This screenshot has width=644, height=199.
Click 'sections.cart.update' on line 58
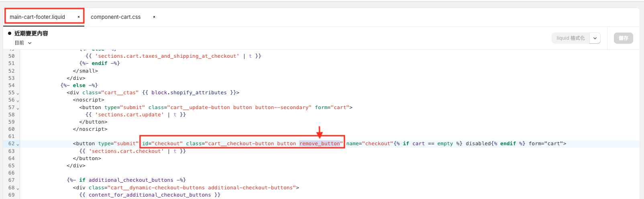tap(129, 115)
